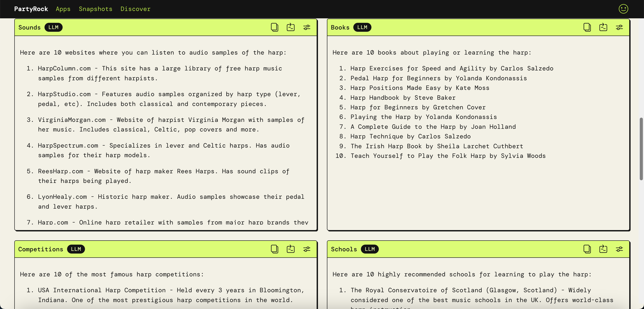
Task: Click the Sounds widget share icon
Action: [290, 27]
